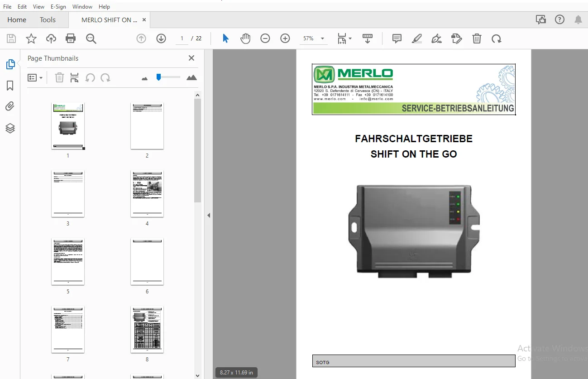Click the upload to cloud icon
The height and width of the screenshot is (379, 588).
51,38
